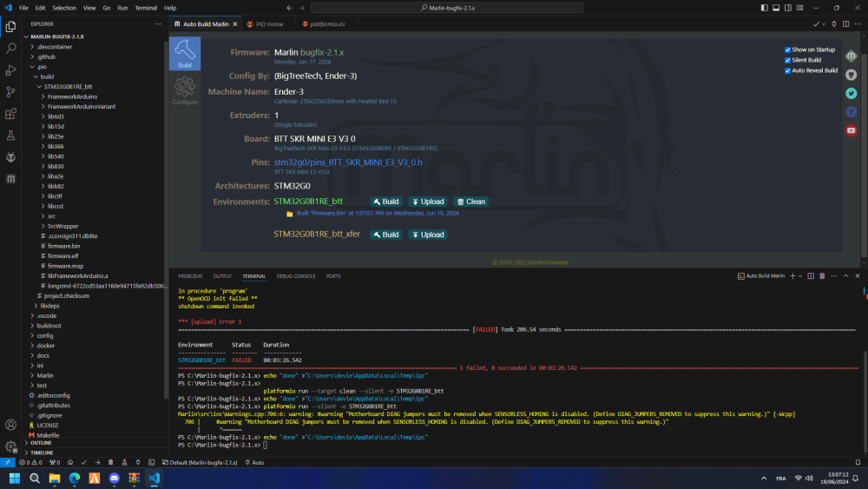Viewport: 868px width, 489px height.
Task: Click Clean for STM32G0B1RE_btt environment
Action: click(471, 202)
